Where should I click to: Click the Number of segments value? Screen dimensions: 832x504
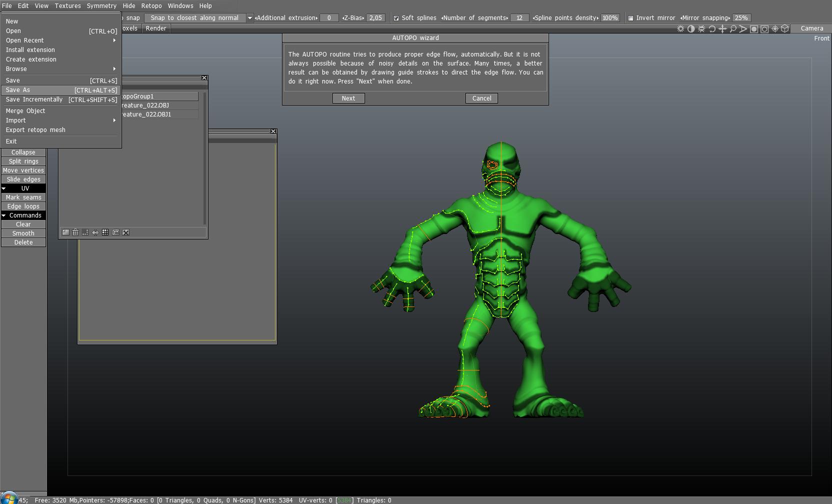(519, 18)
